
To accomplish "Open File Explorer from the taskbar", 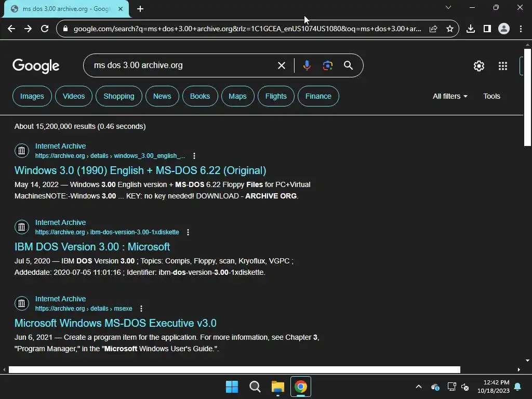I will click(277, 387).
